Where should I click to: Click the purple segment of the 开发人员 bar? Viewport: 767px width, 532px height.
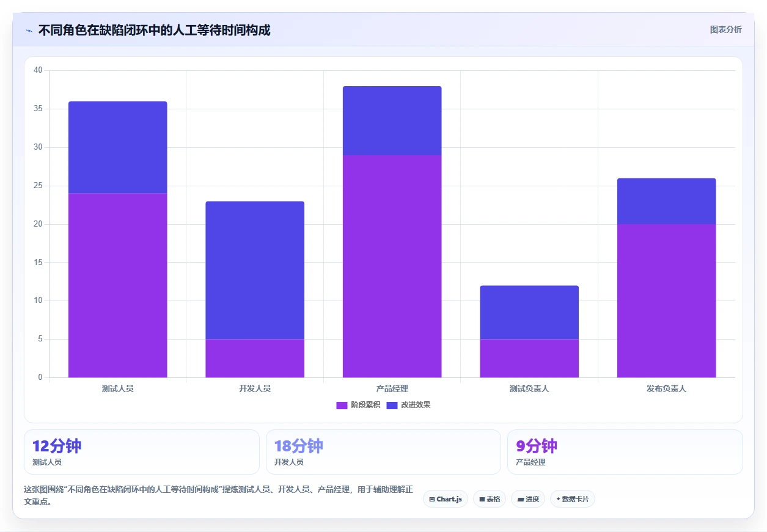click(255, 359)
